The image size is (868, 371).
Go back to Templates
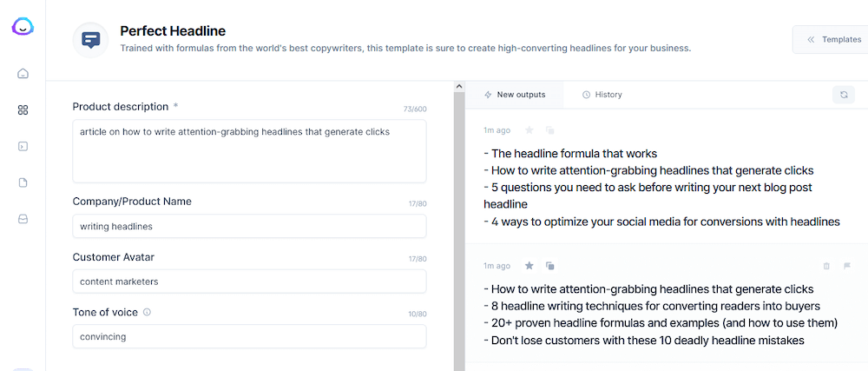click(833, 39)
